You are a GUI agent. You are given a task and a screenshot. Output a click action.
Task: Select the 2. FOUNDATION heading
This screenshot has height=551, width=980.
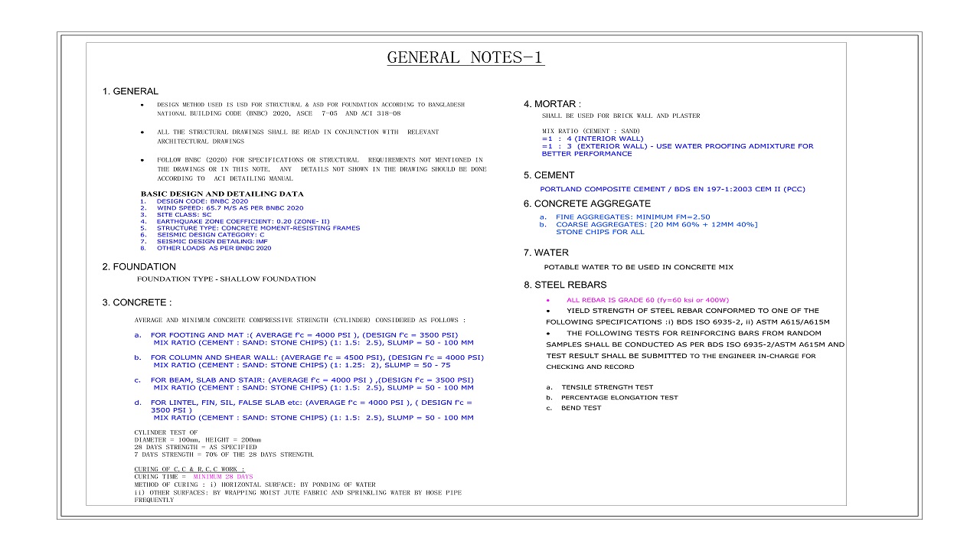point(139,267)
